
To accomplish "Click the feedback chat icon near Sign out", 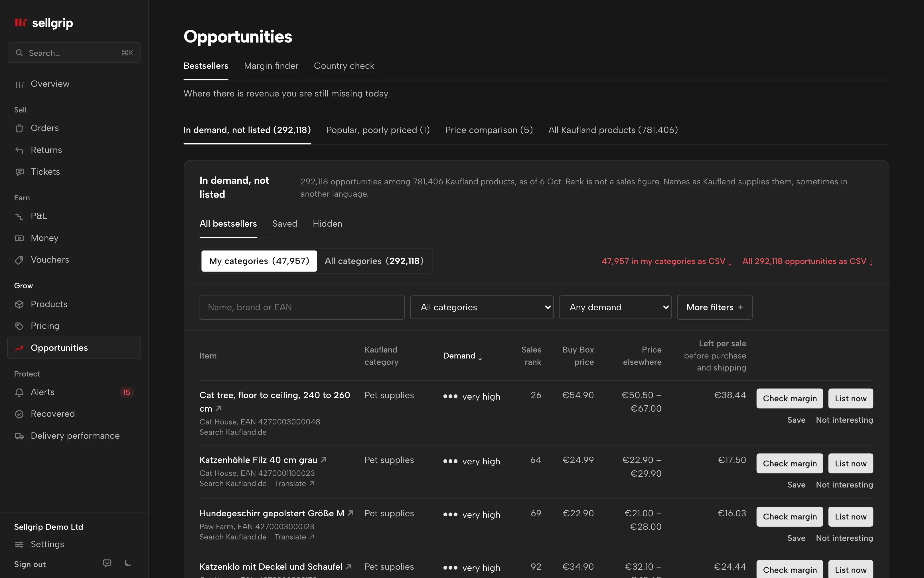I will [x=107, y=563].
